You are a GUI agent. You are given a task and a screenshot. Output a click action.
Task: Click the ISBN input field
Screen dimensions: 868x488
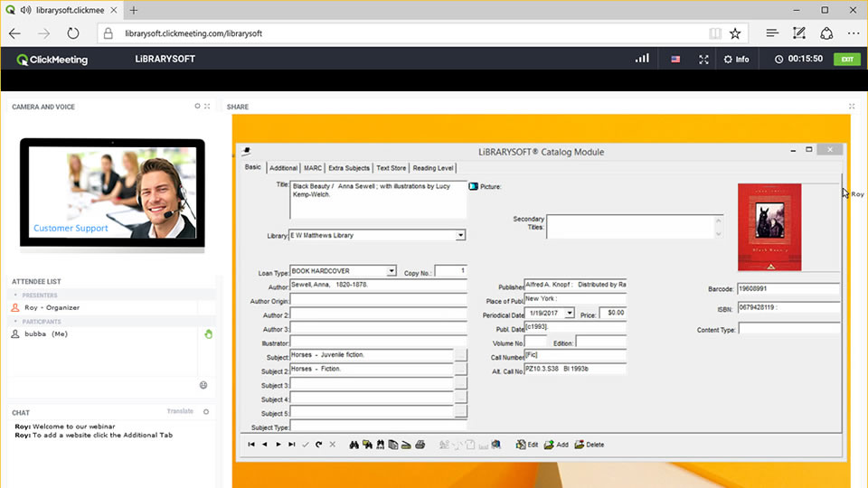coord(788,308)
